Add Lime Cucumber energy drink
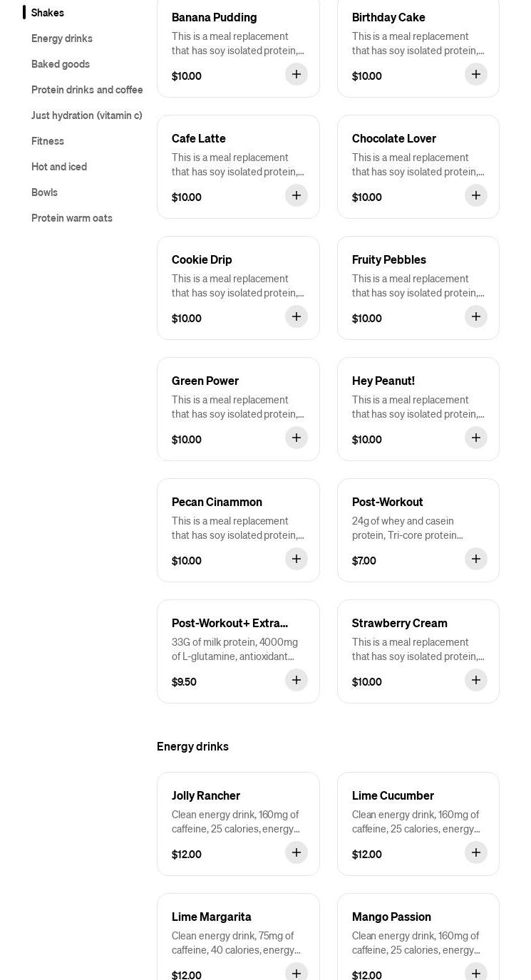 [x=476, y=852]
